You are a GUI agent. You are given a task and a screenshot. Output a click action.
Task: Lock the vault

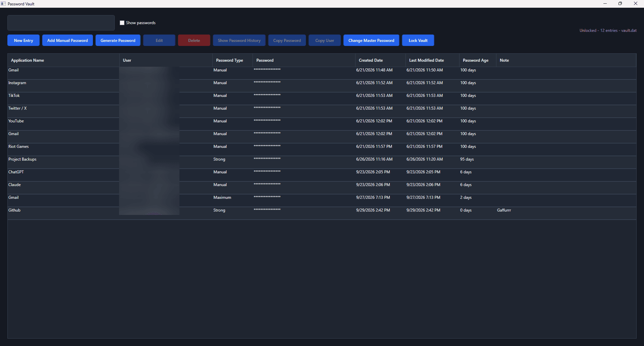(418, 40)
